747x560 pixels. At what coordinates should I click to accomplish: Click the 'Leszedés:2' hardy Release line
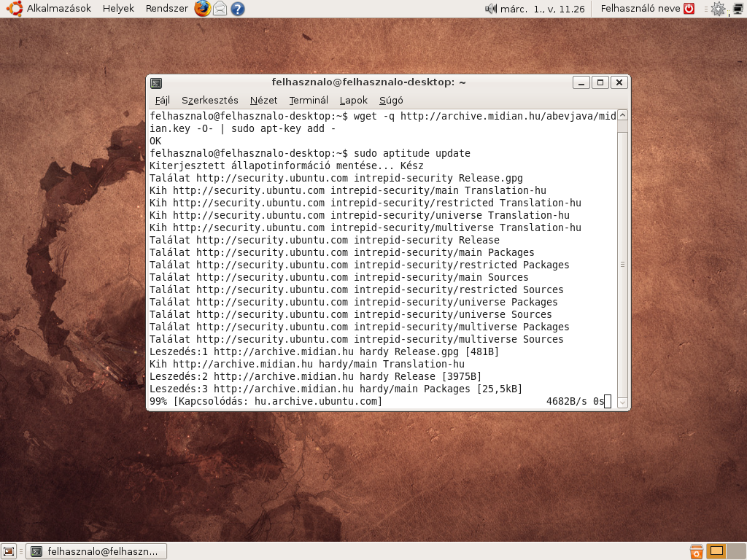point(315,376)
